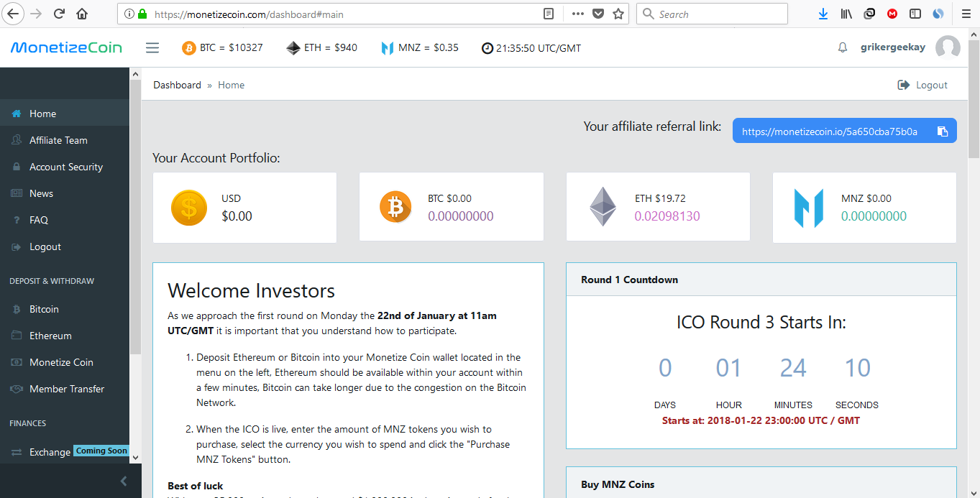Open page actions three-dot menu
Viewport: 980px width, 498px height.
coord(577,14)
